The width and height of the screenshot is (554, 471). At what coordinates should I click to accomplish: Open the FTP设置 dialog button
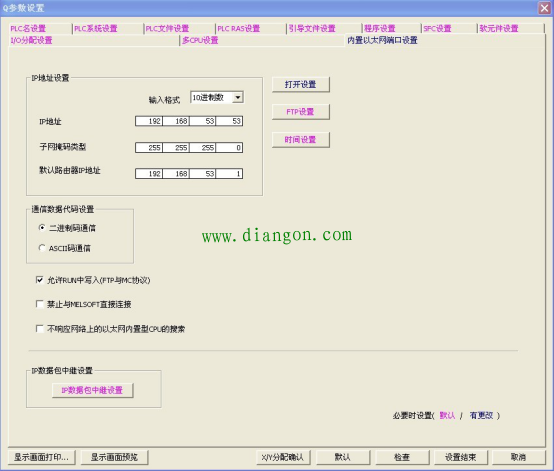click(301, 112)
